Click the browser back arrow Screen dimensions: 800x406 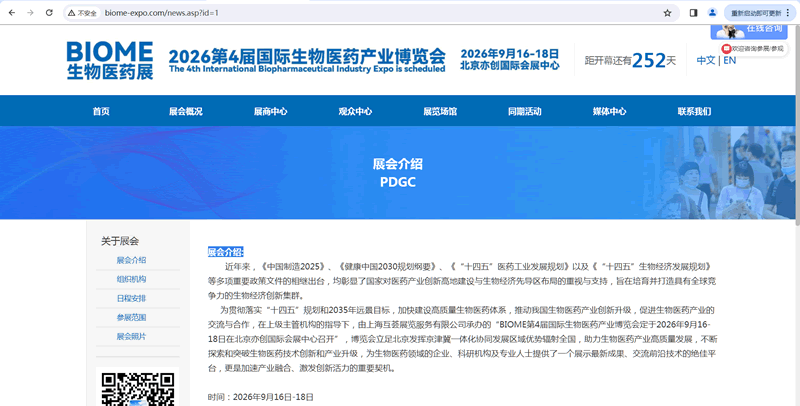click(x=12, y=13)
